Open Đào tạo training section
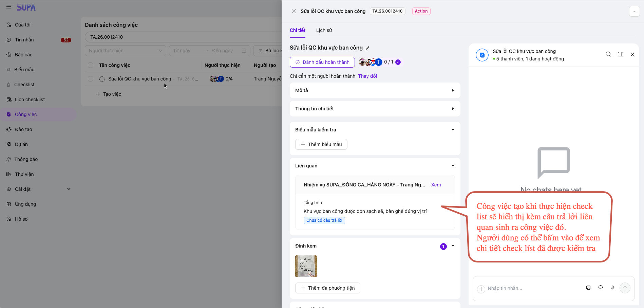This screenshot has width=644, height=308. 23,129
